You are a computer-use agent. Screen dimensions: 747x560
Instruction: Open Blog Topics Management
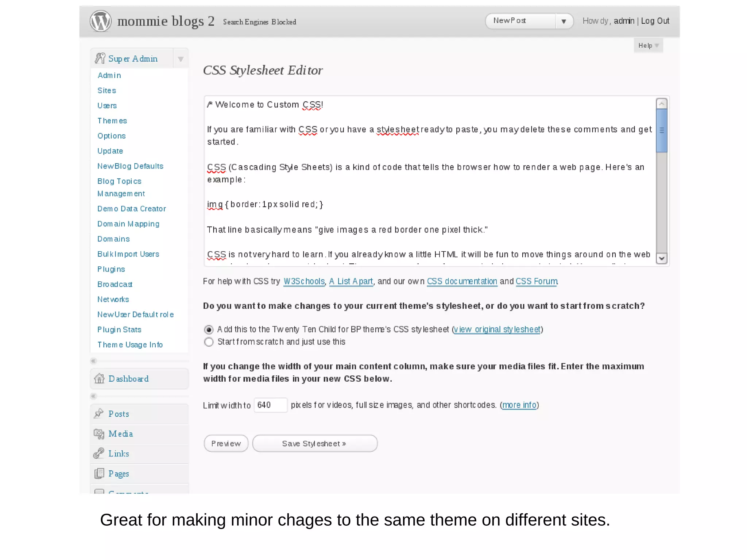tap(121, 187)
